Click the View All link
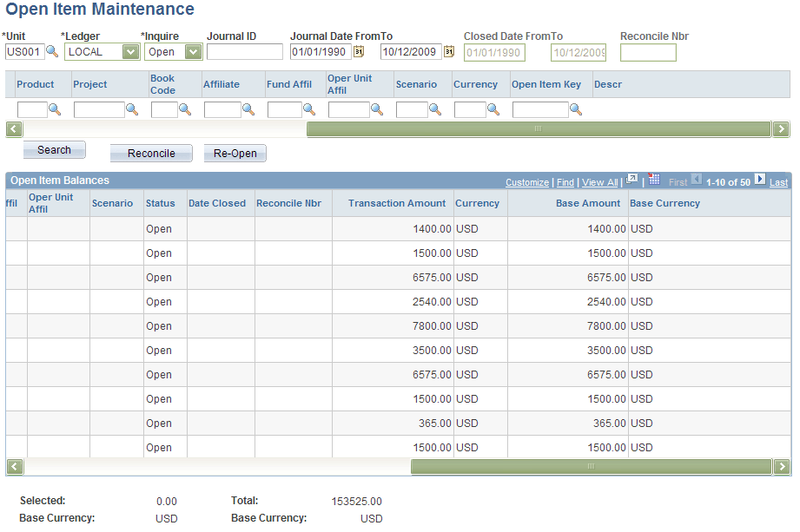The height and width of the screenshot is (532, 800). coord(599,182)
